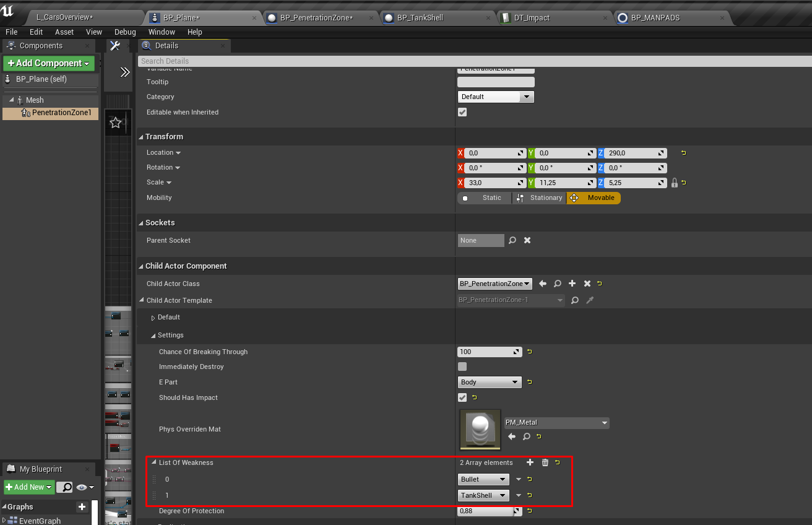This screenshot has height=525, width=812.
Task: Use selected asset for Phys Overriden Mat
Action: (x=512, y=436)
